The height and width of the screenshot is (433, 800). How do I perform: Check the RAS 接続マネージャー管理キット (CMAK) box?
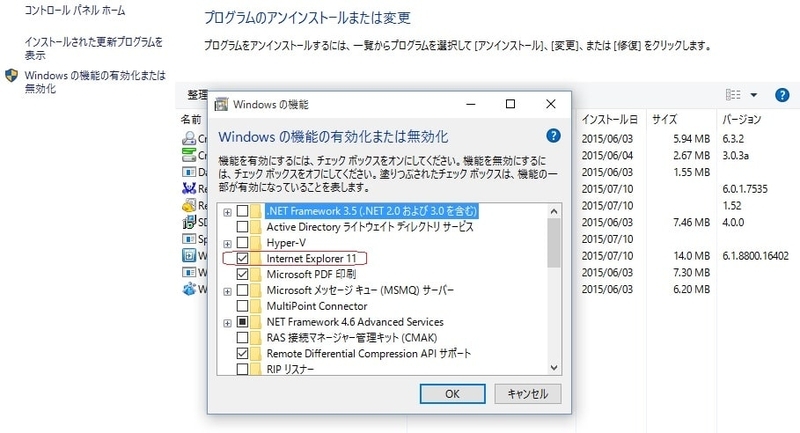click(242, 338)
